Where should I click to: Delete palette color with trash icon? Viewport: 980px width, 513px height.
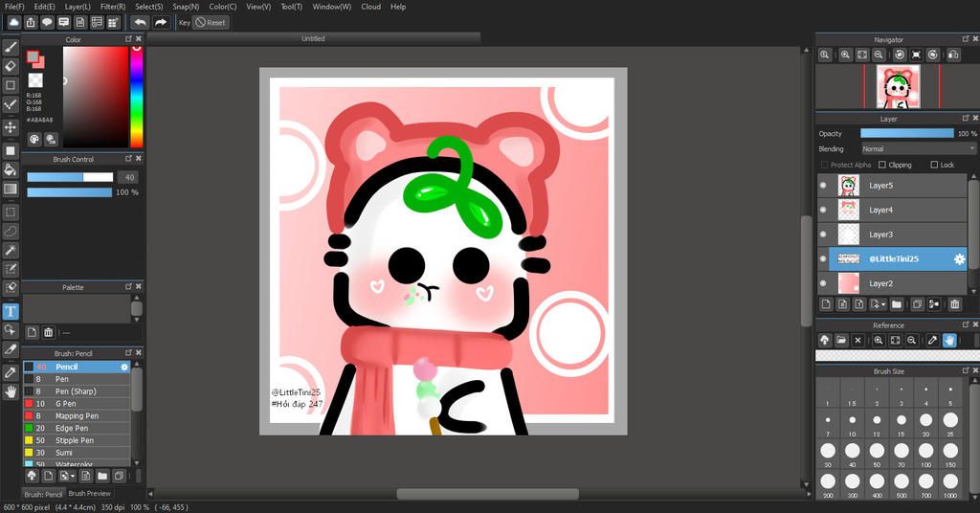pyautogui.click(x=48, y=332)
